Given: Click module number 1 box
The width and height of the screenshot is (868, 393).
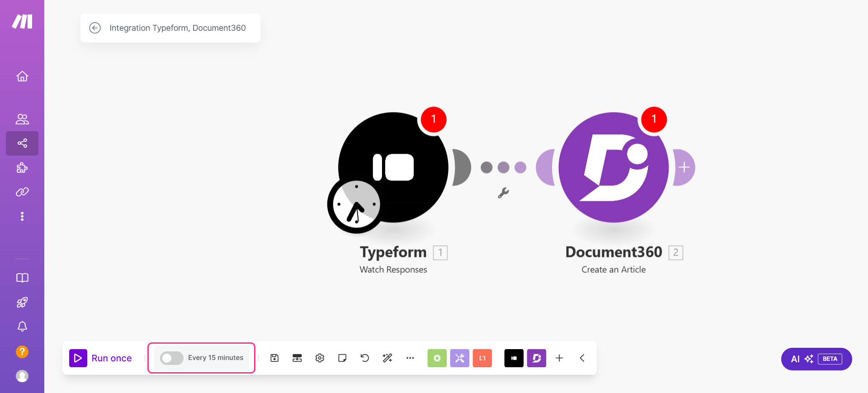Looking at the screenshot, I should coord(440,253).
